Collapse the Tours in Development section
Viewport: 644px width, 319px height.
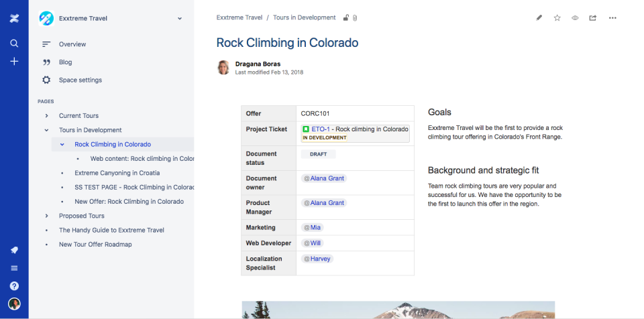[46, 130]
